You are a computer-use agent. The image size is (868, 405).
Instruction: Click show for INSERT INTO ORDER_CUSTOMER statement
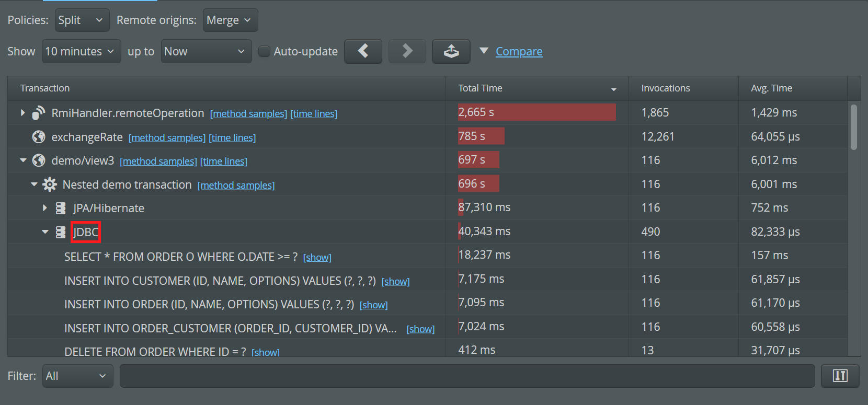click(420, 329)
